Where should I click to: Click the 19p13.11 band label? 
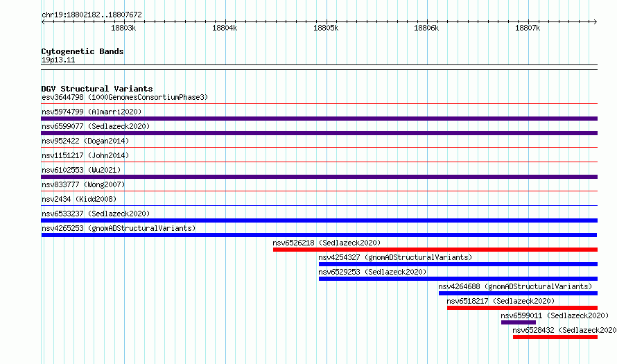[58, 60]
